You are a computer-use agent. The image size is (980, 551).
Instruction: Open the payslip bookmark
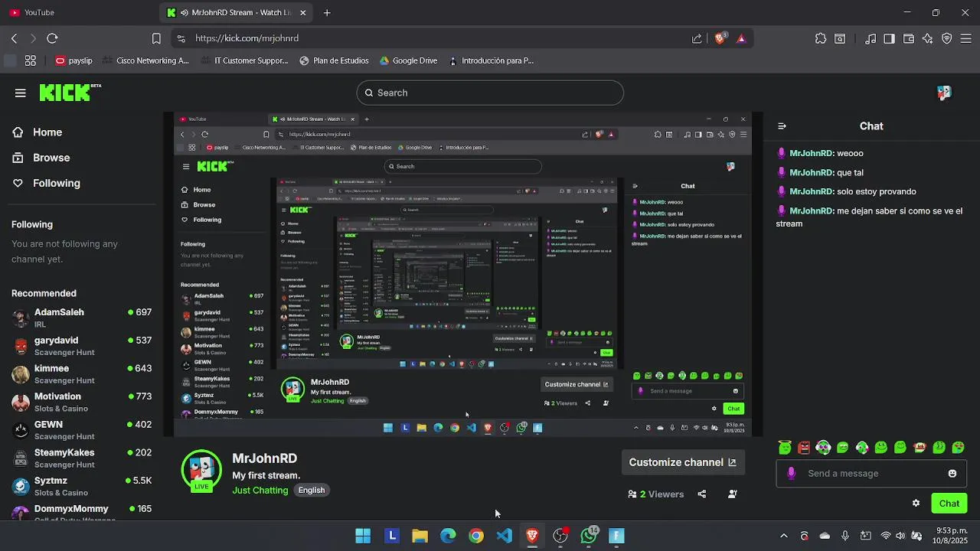coord(73,60)
